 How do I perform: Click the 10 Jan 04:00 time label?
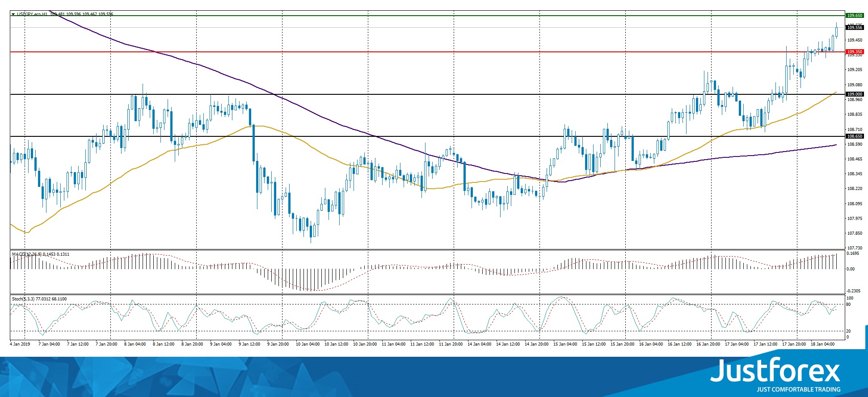(308, 344)
